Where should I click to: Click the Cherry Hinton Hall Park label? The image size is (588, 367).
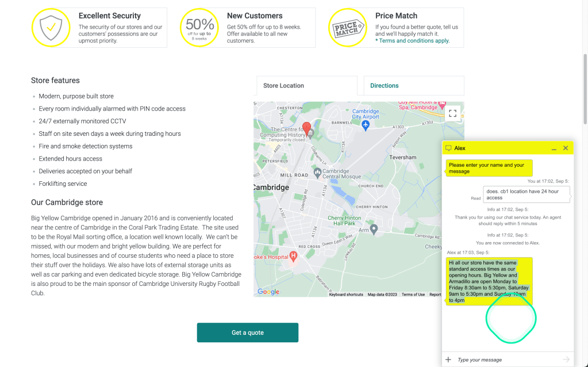344,220
